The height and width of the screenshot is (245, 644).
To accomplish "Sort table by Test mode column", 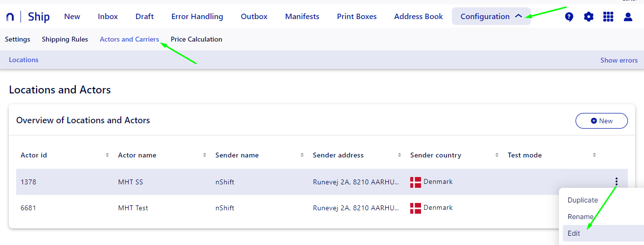I will 594,156.
